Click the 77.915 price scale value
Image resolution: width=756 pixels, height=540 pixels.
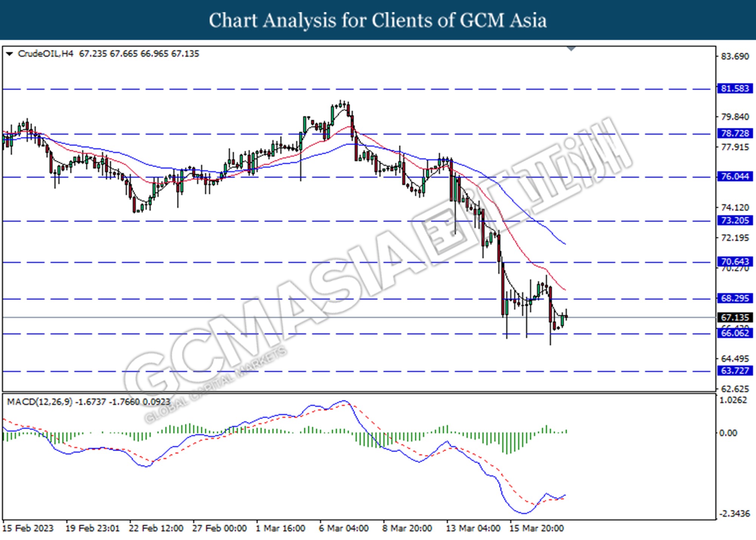(735, 147)
